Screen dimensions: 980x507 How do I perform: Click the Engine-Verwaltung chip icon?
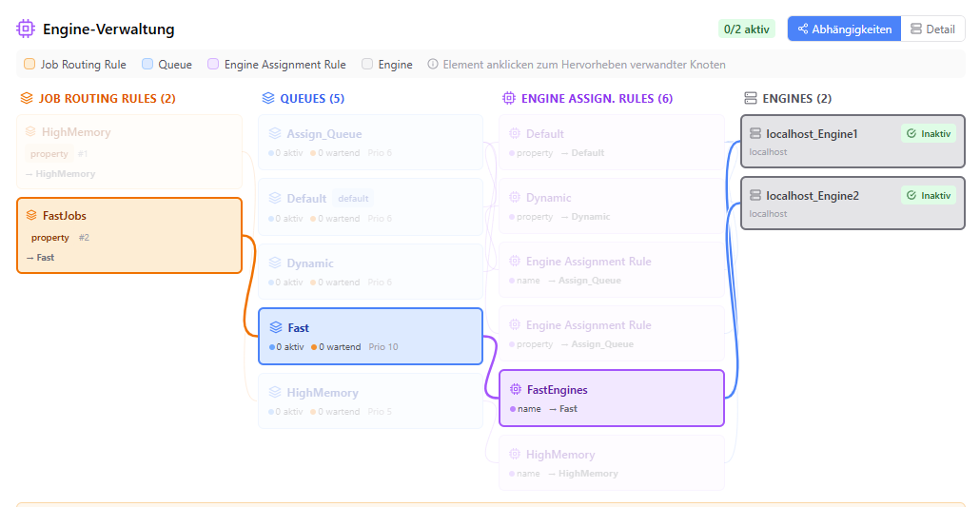[x=26, y=29]
